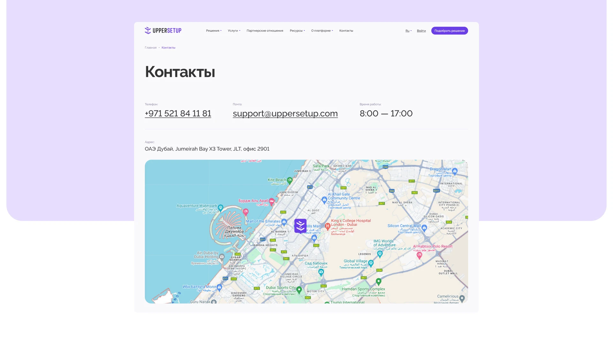Select Контакты in the navigation bar

346,31
